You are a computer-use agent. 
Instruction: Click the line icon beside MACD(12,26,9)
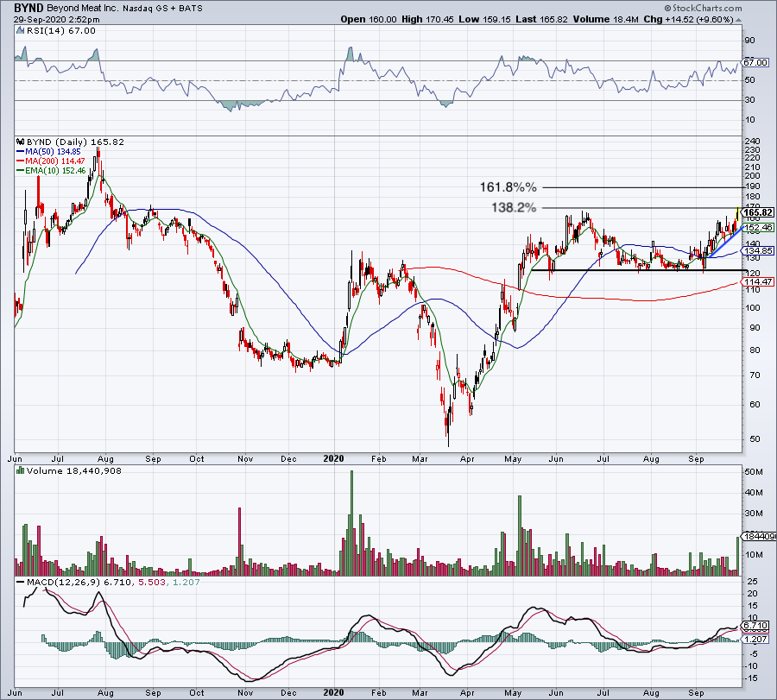pyautogui.click(x=21, y=582)
